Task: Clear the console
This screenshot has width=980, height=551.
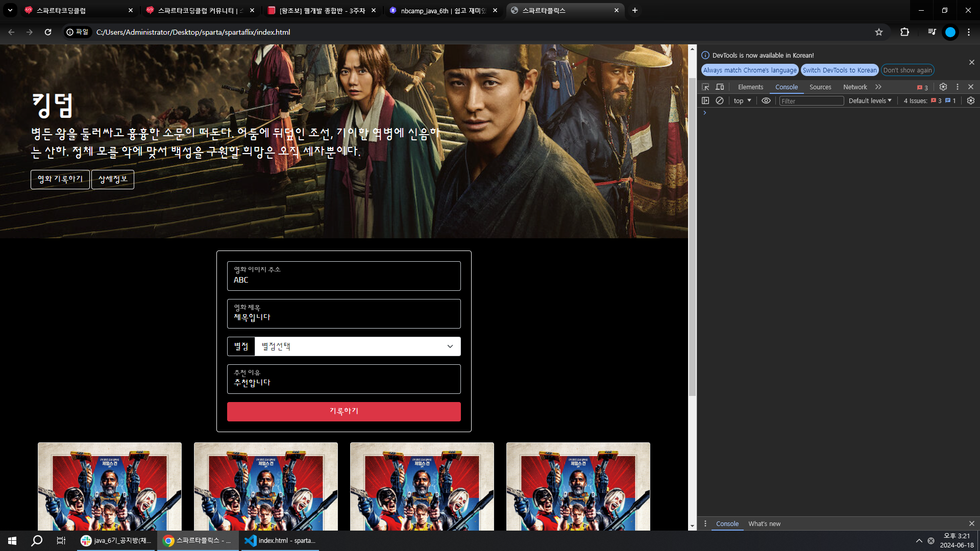Action: pyautogui.click(x=720, y=101)
